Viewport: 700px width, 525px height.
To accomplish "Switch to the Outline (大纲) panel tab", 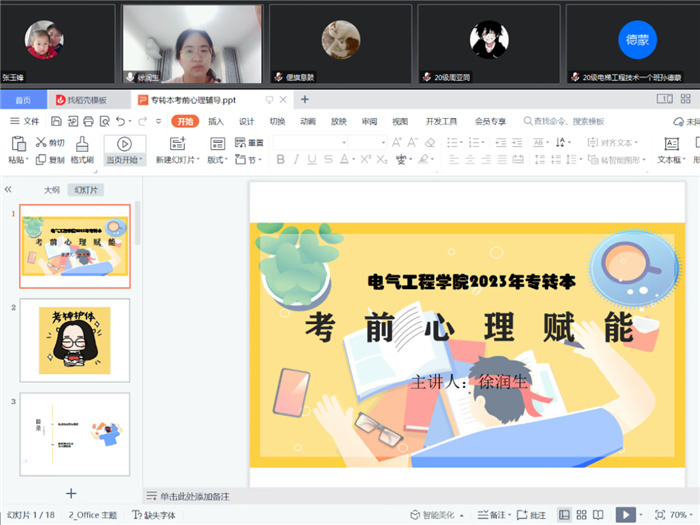I will tap(52, 189).
